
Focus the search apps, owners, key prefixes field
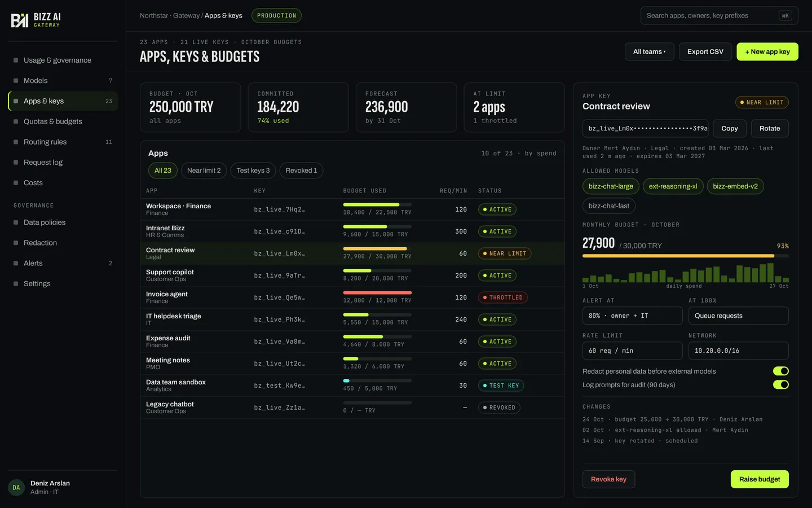click(x=720, y=16)
